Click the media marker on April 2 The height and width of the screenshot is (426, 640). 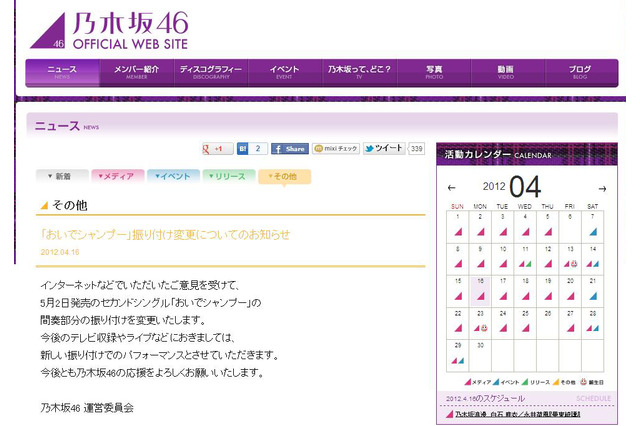(481, 232)
